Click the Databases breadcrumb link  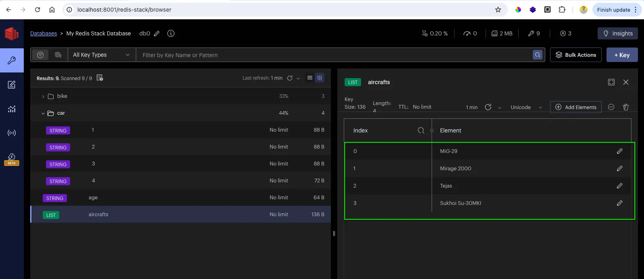coord(44,33)
